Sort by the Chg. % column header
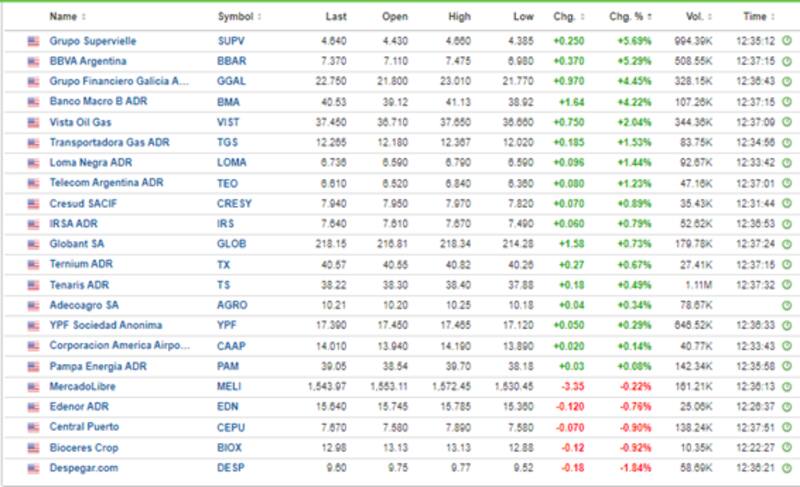Viewport: 800px width, 487px height. [629, 17]
